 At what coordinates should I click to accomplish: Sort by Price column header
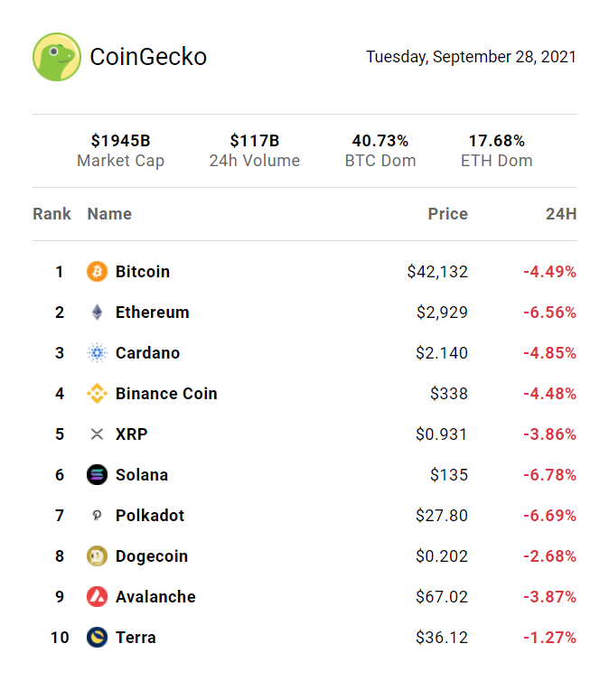(x=447, y=214)
